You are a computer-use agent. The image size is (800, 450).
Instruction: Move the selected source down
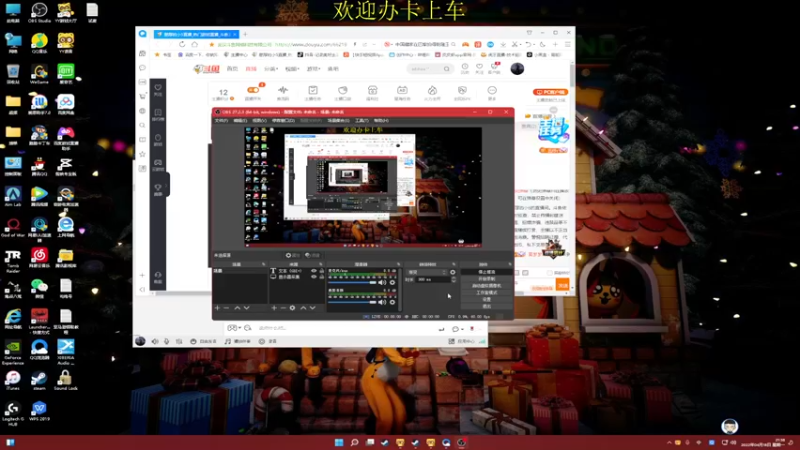[312, 308]
